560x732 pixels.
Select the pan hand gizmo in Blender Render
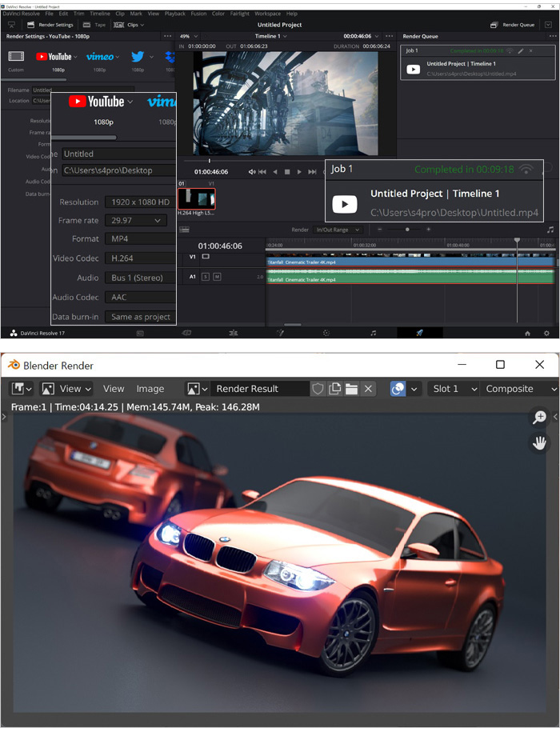pos(539,442)
